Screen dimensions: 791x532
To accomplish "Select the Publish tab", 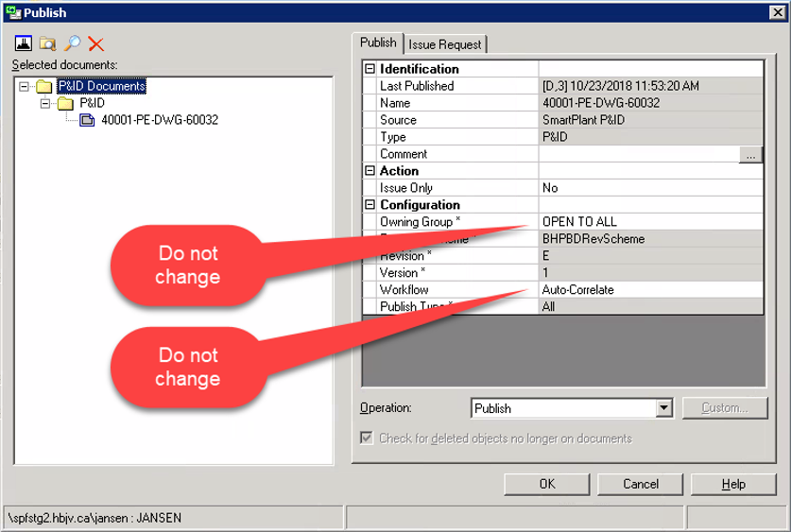I will point(378,43).
